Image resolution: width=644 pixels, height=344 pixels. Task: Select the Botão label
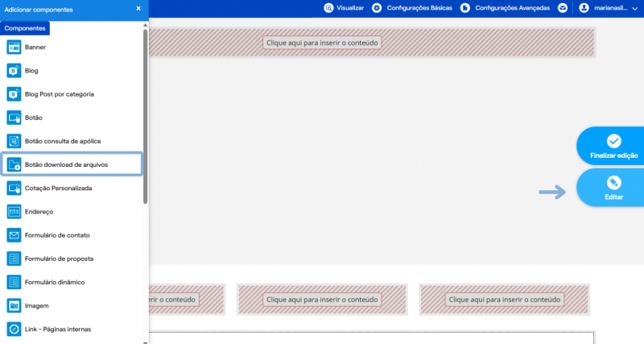[34, 118]
